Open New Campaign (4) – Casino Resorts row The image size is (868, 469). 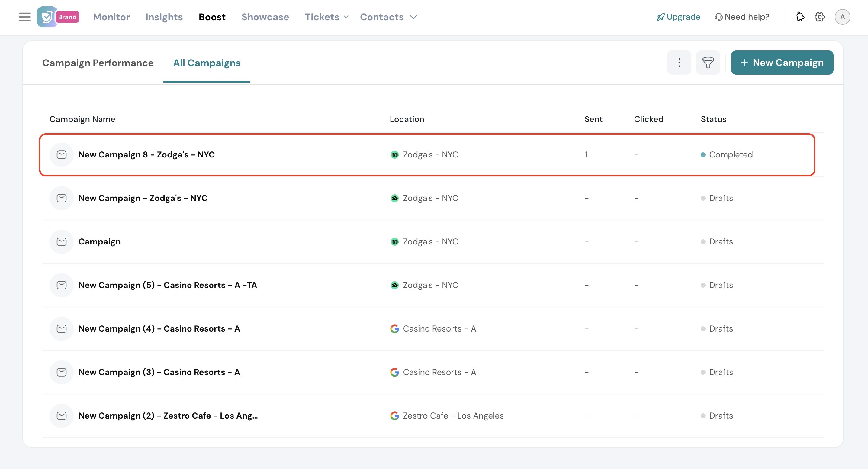[x=159, y=329]
